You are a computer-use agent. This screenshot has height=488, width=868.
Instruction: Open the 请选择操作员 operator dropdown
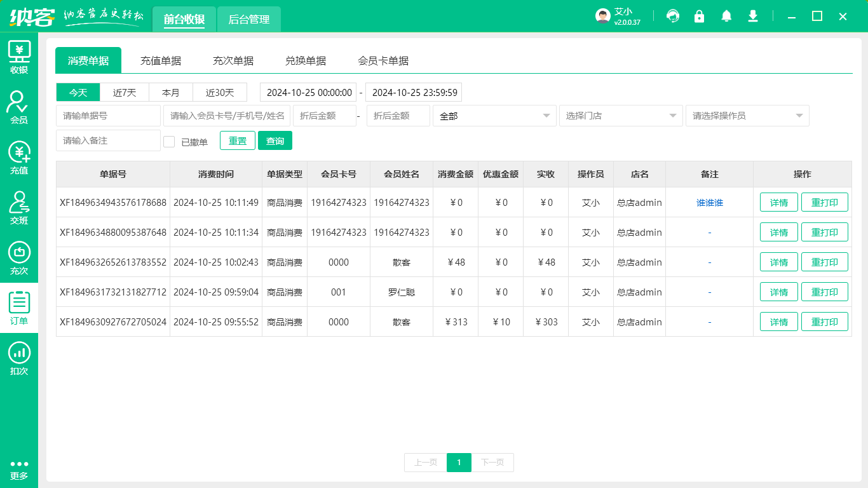[747, 116]
